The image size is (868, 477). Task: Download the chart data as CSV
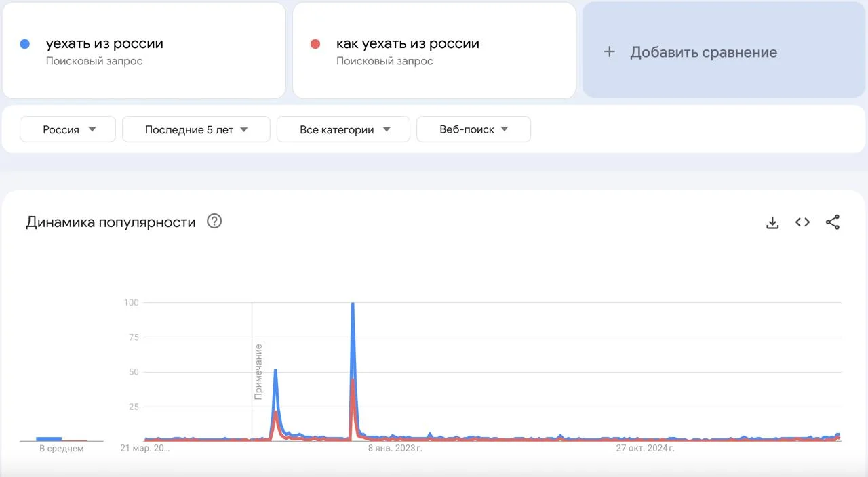pyautogui.click(x=772, y=222)
